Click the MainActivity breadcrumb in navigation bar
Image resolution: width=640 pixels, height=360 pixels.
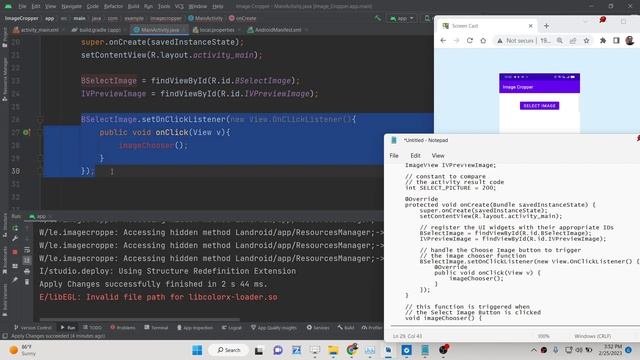point(206,18)
